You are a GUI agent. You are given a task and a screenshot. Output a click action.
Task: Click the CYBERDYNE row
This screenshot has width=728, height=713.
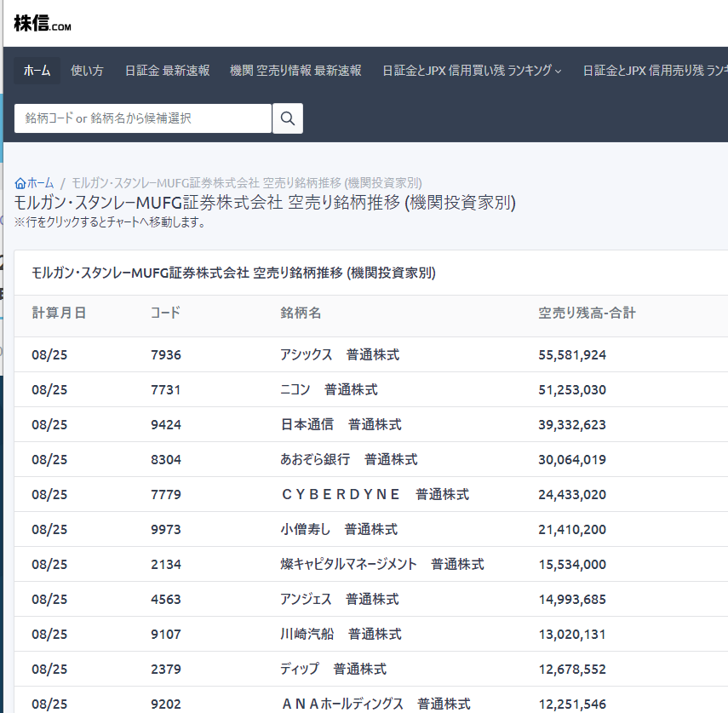pos(374,494)
